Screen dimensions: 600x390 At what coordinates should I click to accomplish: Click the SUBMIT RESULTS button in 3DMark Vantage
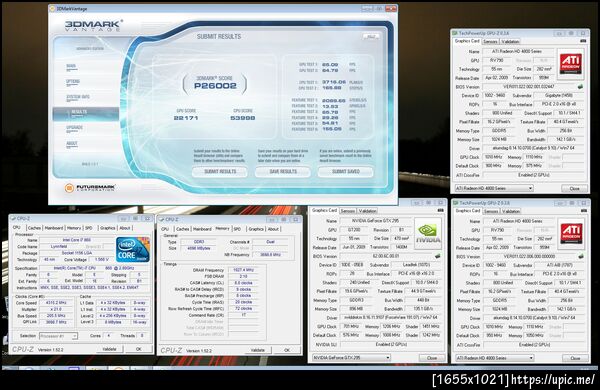click(x=220, y=172)
